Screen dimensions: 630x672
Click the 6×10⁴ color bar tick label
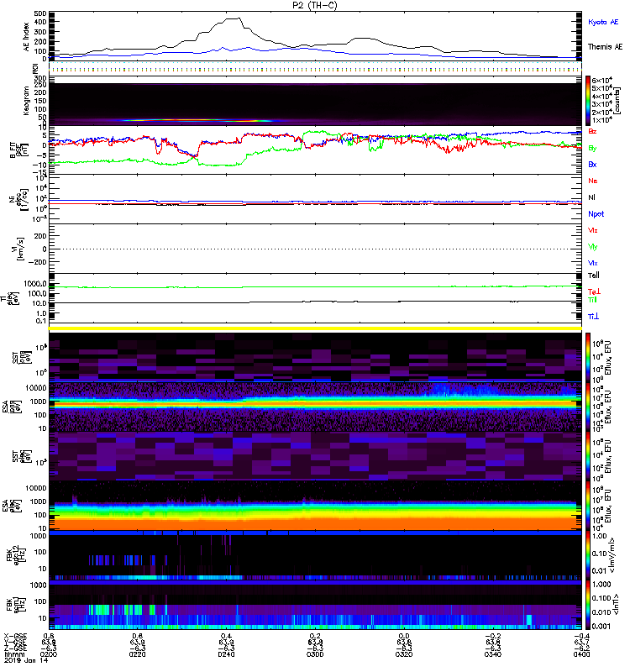602,80
